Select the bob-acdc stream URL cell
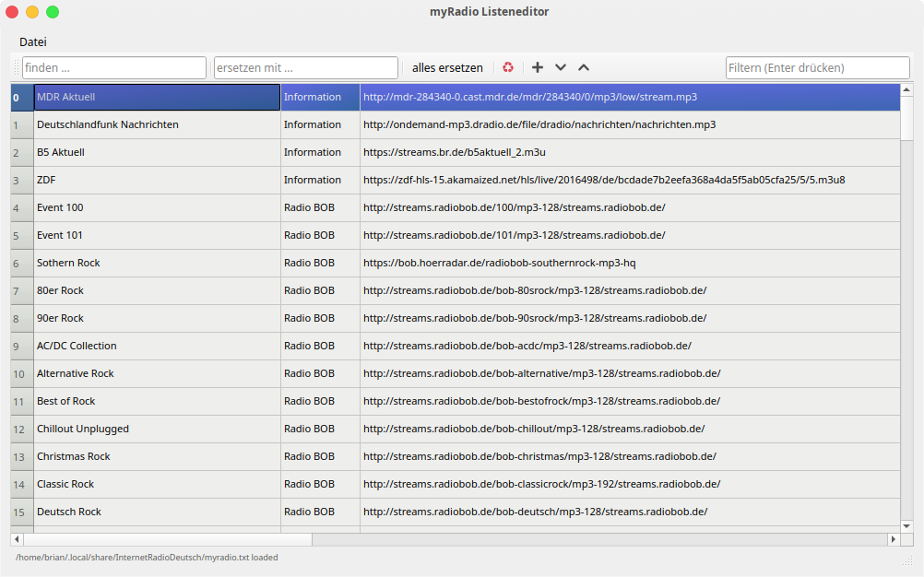This screenshot has height=577, width=924. [x=631, y=347]
